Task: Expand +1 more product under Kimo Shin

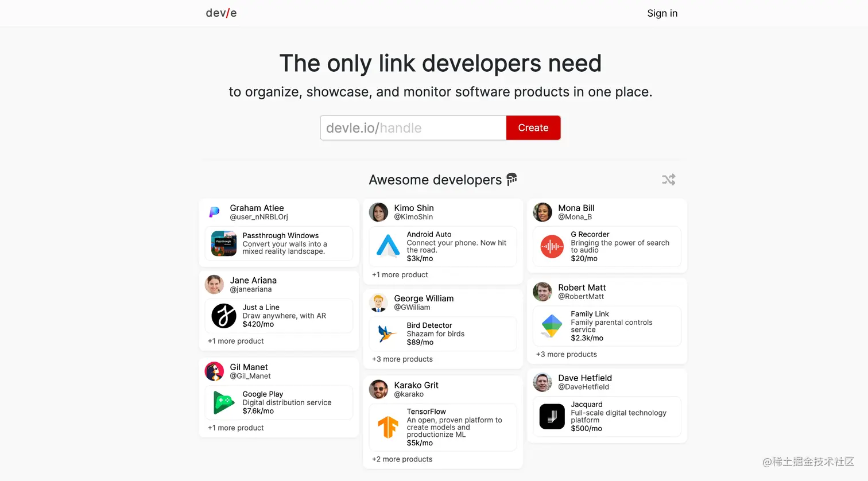Action: click(x=400, y=275)
